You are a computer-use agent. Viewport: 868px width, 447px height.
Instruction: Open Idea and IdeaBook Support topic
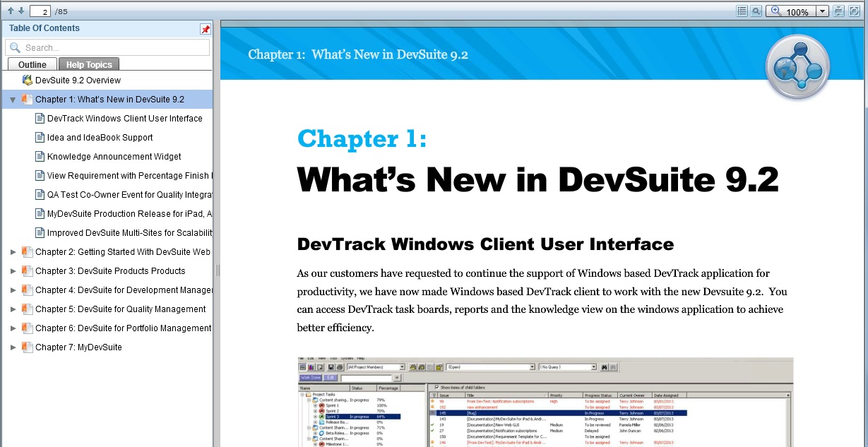click(100, 138)
